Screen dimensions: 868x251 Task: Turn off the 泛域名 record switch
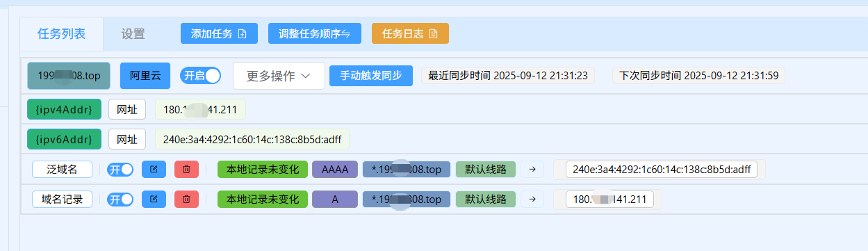click(x=120, y=169)
